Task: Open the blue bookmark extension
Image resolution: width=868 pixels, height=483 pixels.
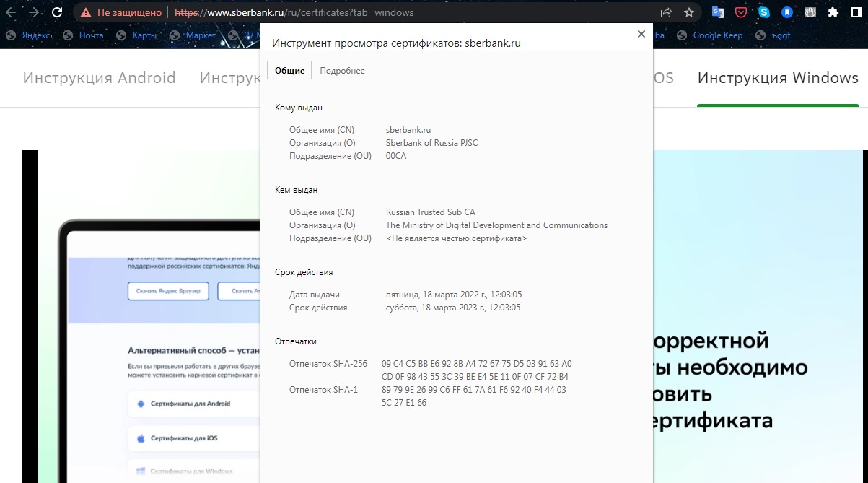Action: [x=787, y=12]
